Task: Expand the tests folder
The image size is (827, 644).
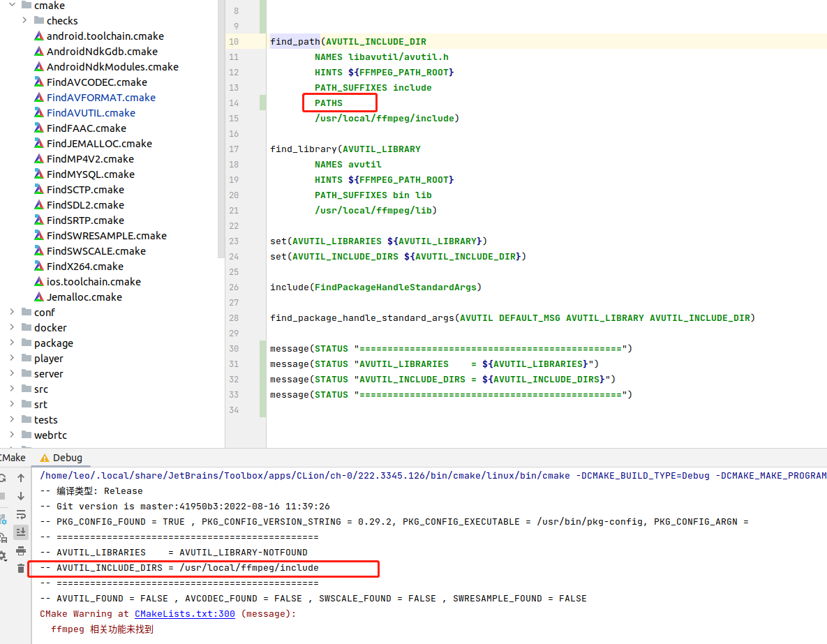Action: pos(12,419)
